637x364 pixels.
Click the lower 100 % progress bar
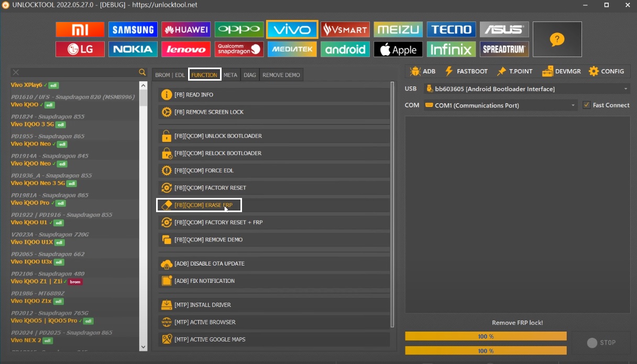coord(486,350)
